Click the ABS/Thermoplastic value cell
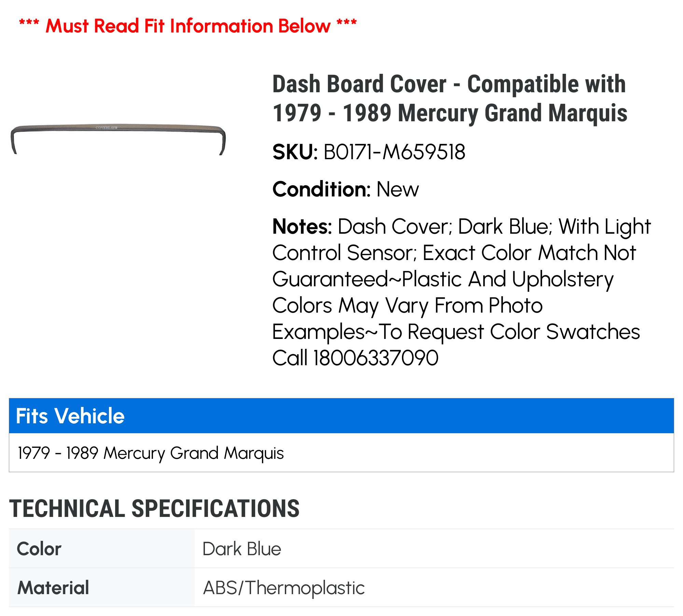Image resolution: width=683 pixels, height=616 pixels. pyautogui.click(x=434, y=588)
